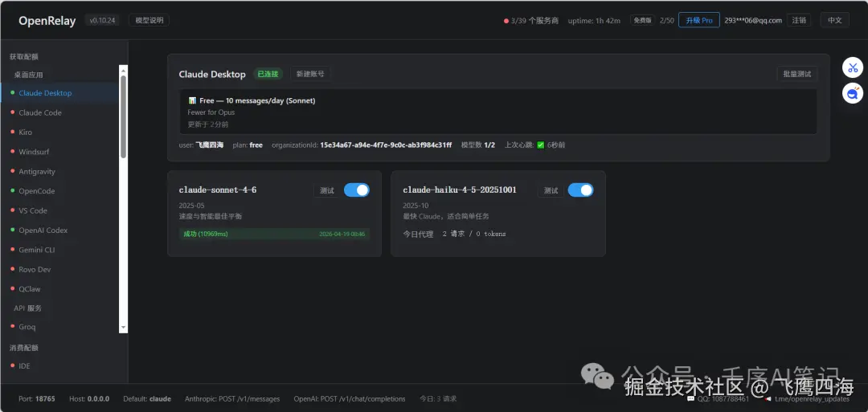Switch language with the 中文 button
The image size is (868, 412).
click(x=834, y=20)
